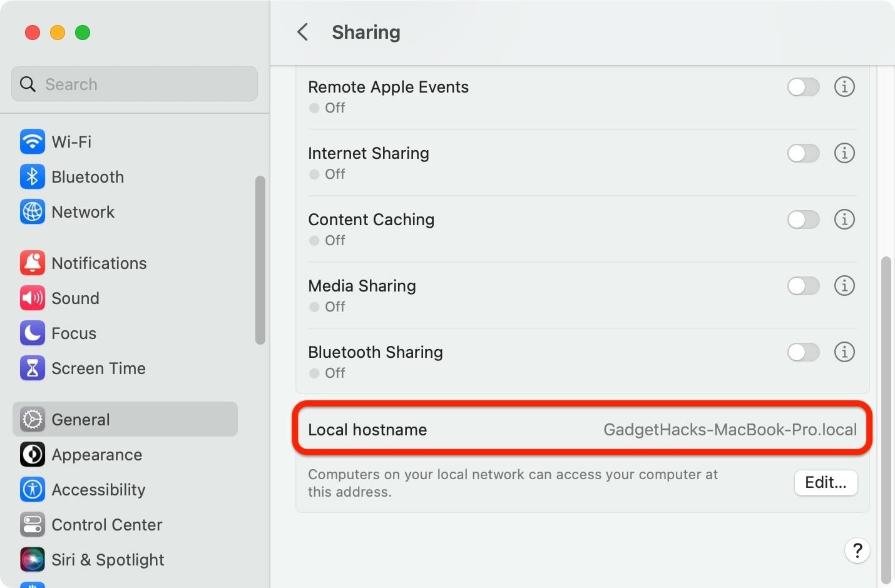Expand the Remote Apple Events info details
The width and height of the screenshot is (895, 588).
tap(844, 87)
